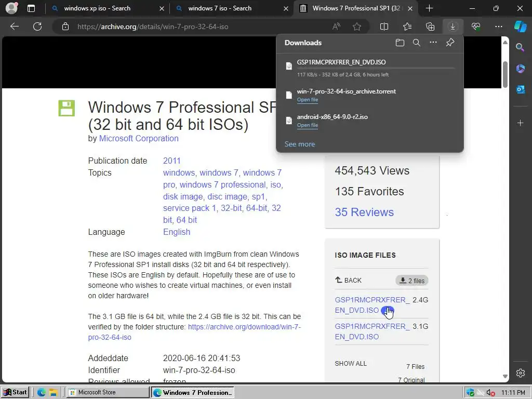Image resolution: width=532 pixels, height=399 pixels.
Task: Open the sidebar search icon
Action: tap(520, 47)
